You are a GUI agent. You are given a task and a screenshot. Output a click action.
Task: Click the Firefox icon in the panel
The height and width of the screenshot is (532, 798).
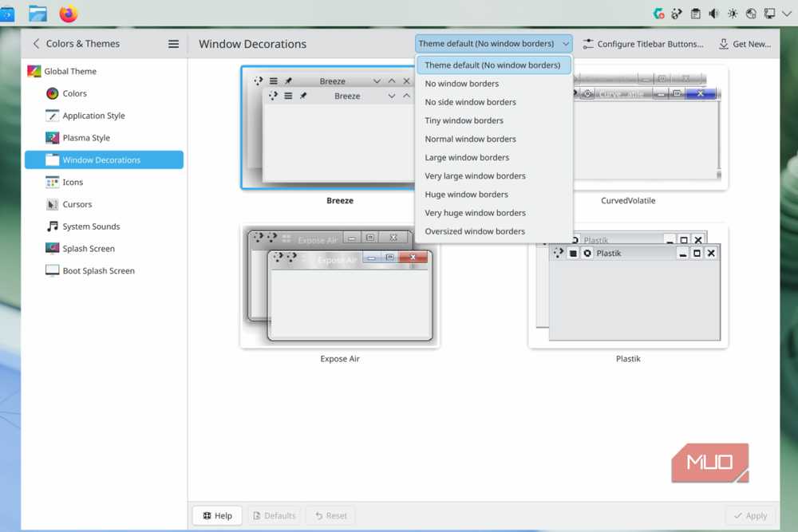(68, 14)
